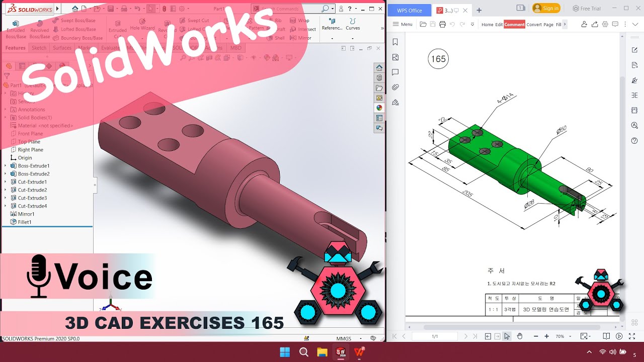Click the SolidWorks Print icon
Image resolution: width=644 pixels, height=362 pixels.
[x=123, y=9]
